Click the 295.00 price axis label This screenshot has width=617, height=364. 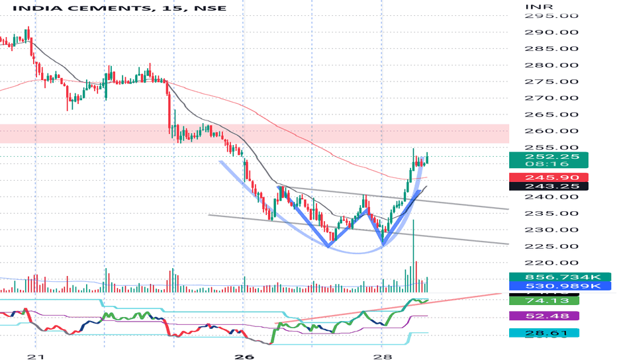(551, 16)
